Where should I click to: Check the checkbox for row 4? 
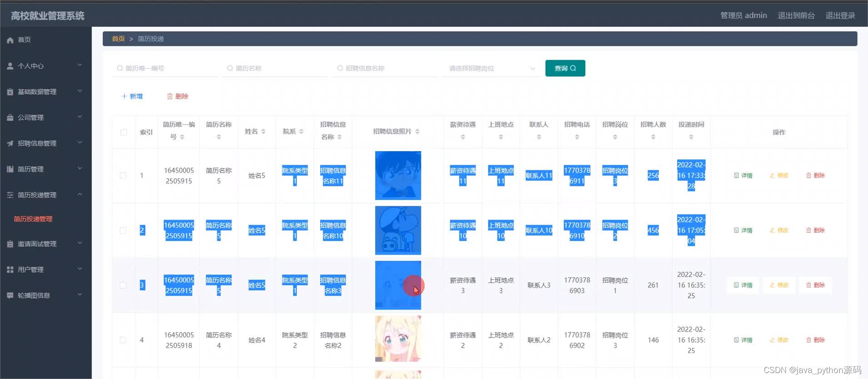[x=123, y=340]
